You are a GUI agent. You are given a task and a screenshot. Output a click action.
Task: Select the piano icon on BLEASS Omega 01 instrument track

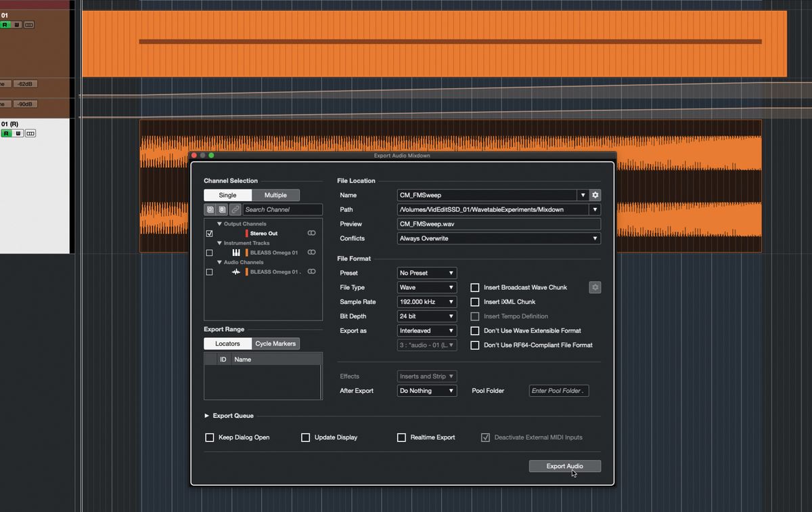236,253
